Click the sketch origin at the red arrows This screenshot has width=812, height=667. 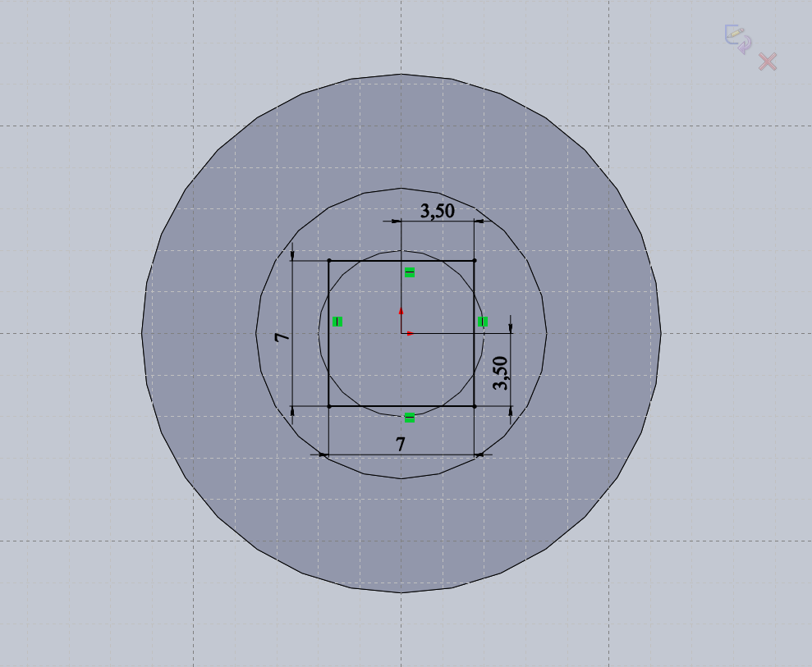point(401,333)
